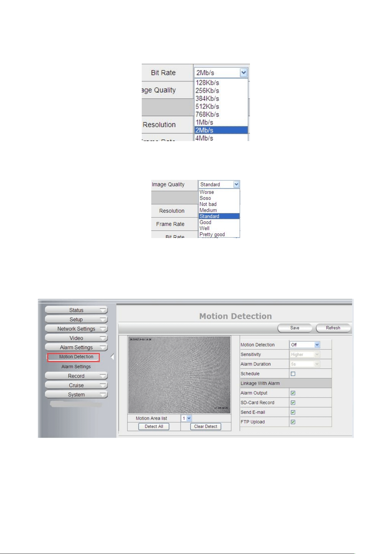Viewport: 392px width, 554px height.
Task: Click the Bit Rate dropdown arrow
Action: (244, 73)
